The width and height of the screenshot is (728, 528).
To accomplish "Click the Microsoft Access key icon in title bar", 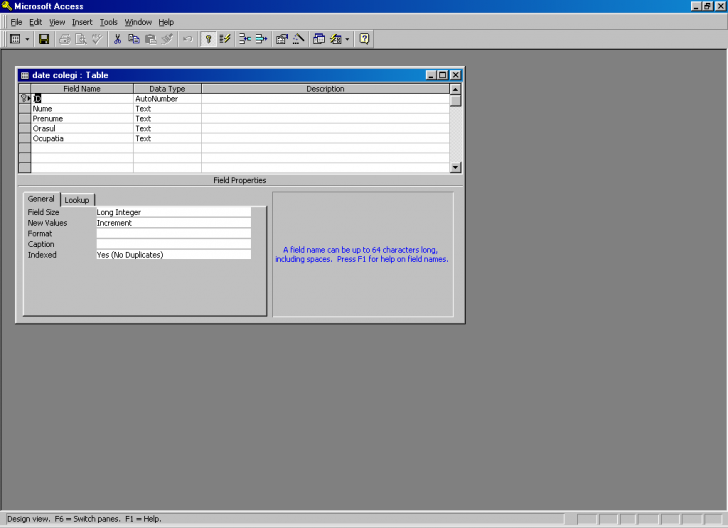I will (6, 6).
